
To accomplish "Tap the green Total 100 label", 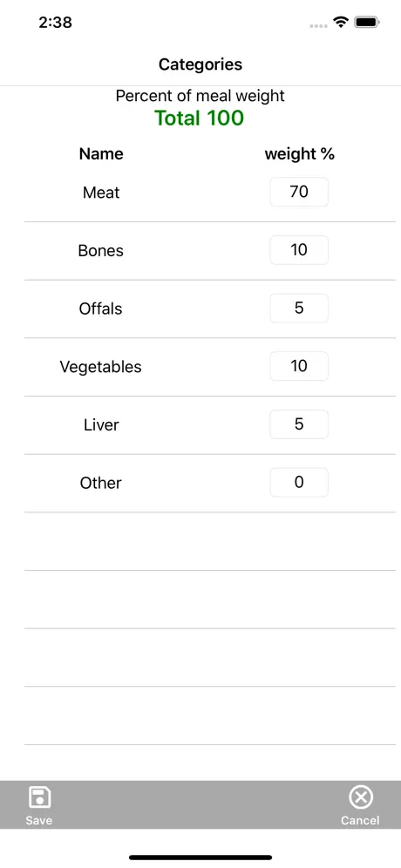I will point(200,119).
